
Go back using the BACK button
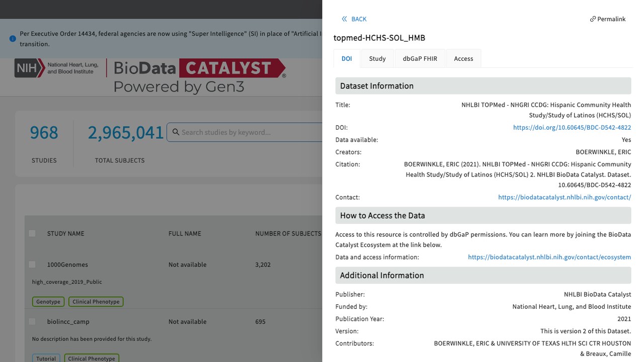coord(354,19)
